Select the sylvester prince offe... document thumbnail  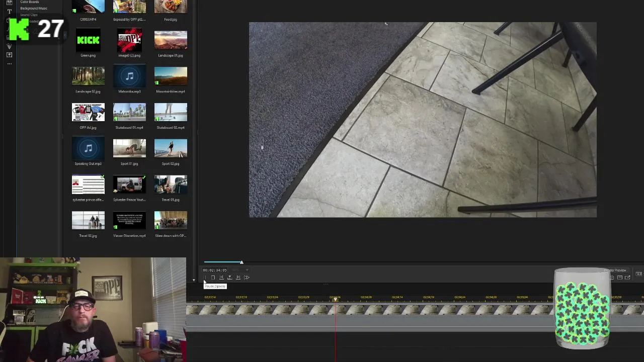[x=88, y=185]
